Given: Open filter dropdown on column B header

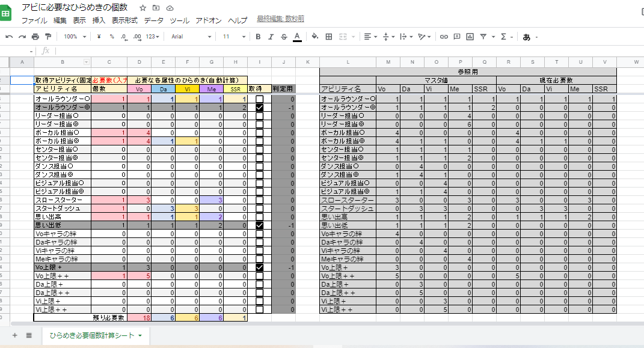Looking at the screenshot, I should point(86,62).
